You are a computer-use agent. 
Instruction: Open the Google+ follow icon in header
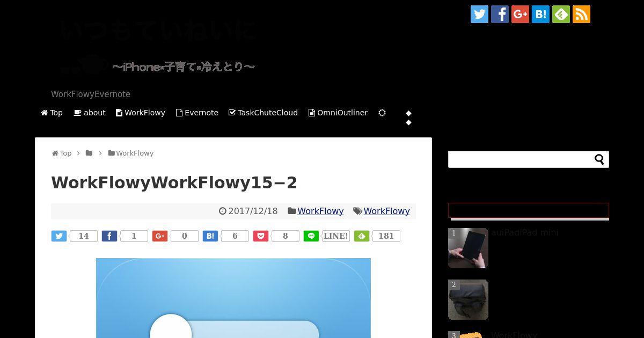520,14
